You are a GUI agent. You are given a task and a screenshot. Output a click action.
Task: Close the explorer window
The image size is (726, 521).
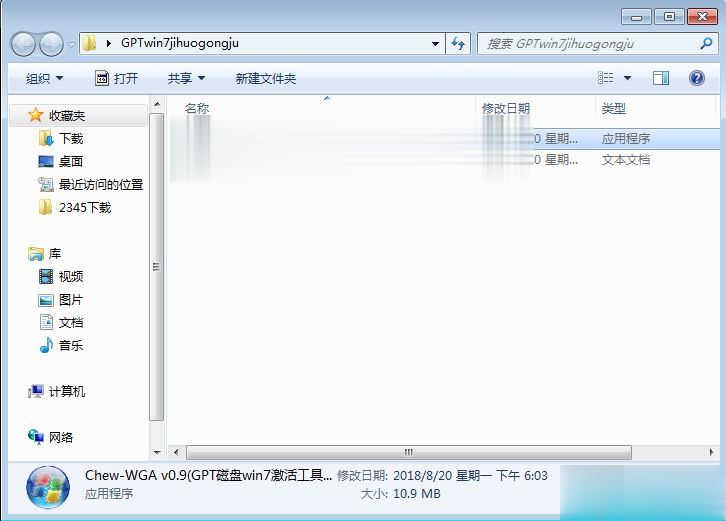point(702,17)
